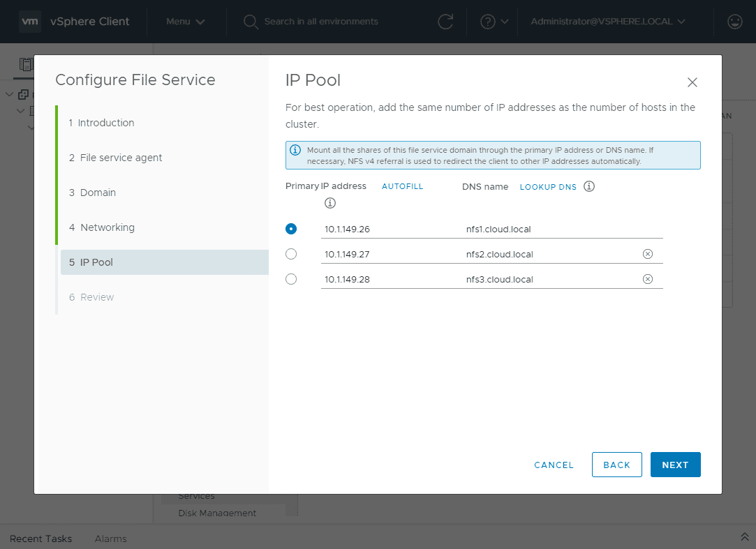The height and width of the screenshot is (549, 756).
Task: Expand the Recent Tasks panel chevron
Action: (x=744, y=538)
